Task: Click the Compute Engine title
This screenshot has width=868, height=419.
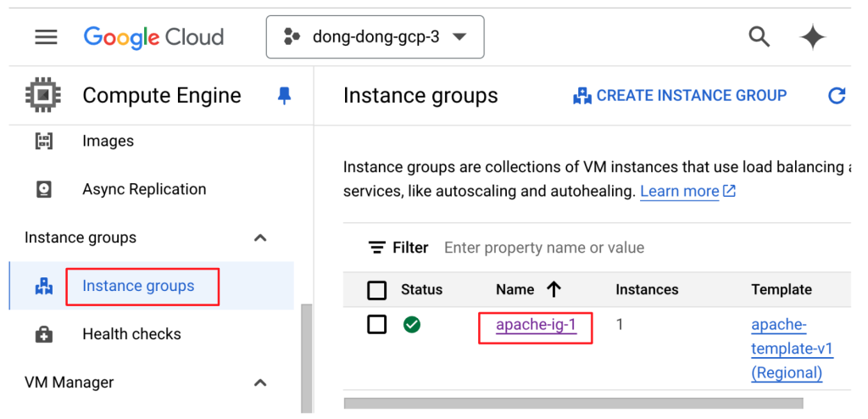Action: point(162,95)
